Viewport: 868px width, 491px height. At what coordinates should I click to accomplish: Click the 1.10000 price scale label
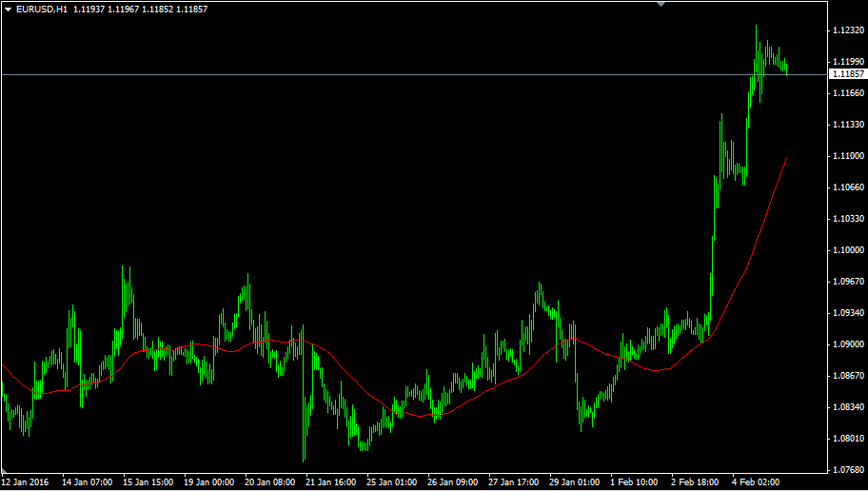point(848,250)
